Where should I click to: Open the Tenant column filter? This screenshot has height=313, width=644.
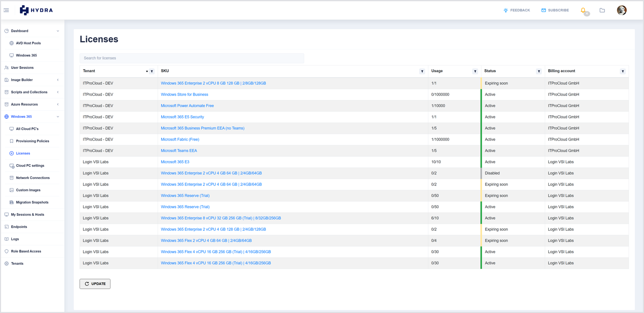point(152,71)
